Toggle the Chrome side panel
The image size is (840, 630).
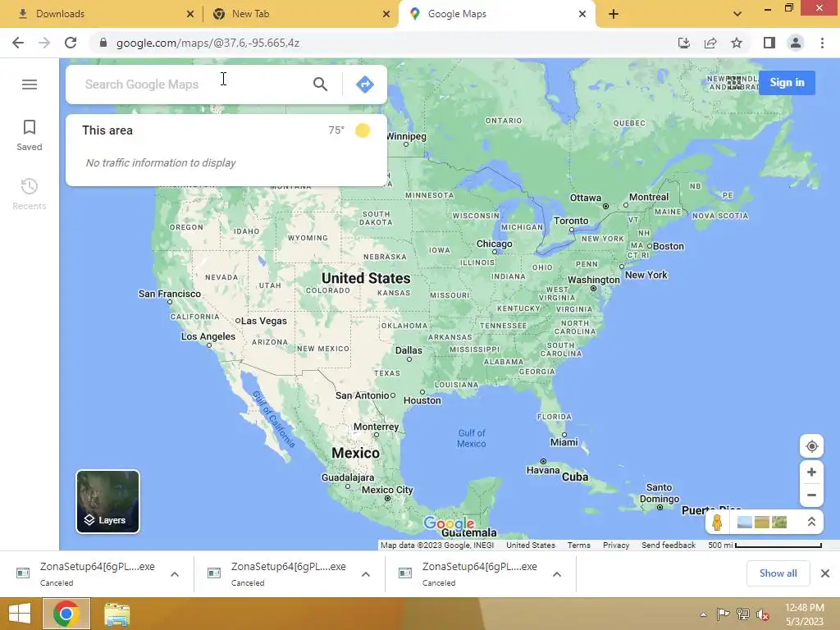click(x=769, y=43)
